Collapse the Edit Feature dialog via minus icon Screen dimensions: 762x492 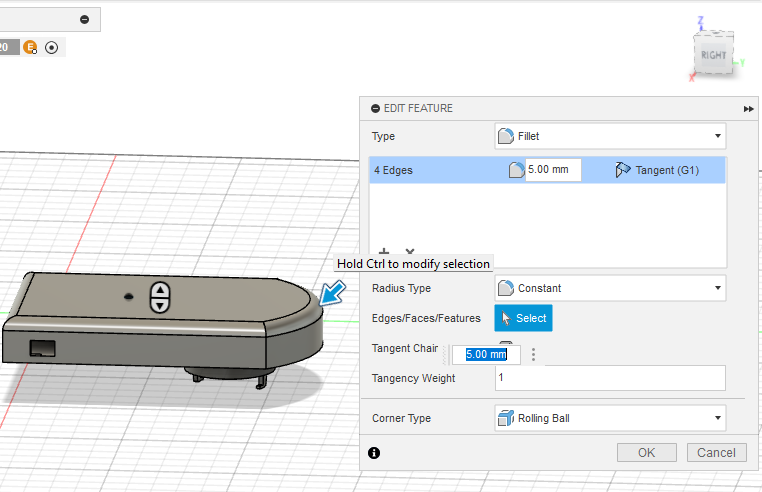(375, 108)
